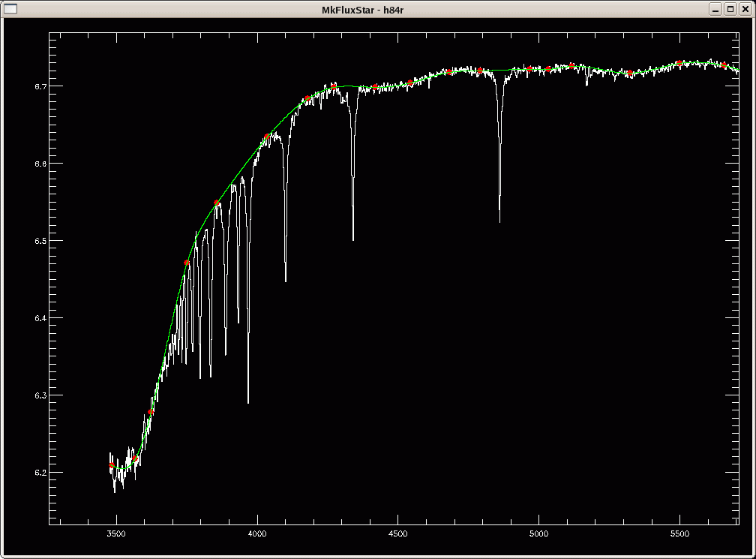Click the MkFluxStar - h84r title bar text
This screenshot has width=756, height=559.
click(x=377, y=8)
